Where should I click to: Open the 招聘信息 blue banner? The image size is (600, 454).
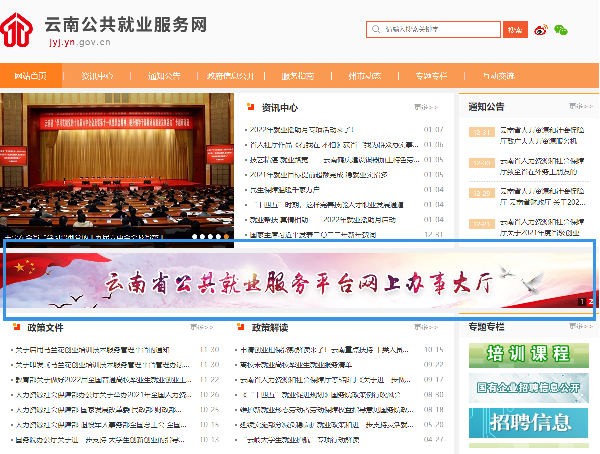click(x=528, y=423)
